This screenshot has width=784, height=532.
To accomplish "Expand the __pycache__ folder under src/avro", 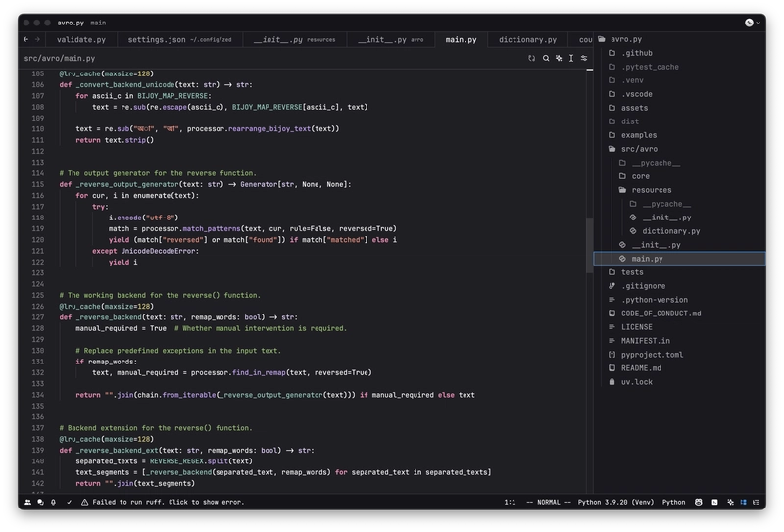I will (x=679, y=163).
